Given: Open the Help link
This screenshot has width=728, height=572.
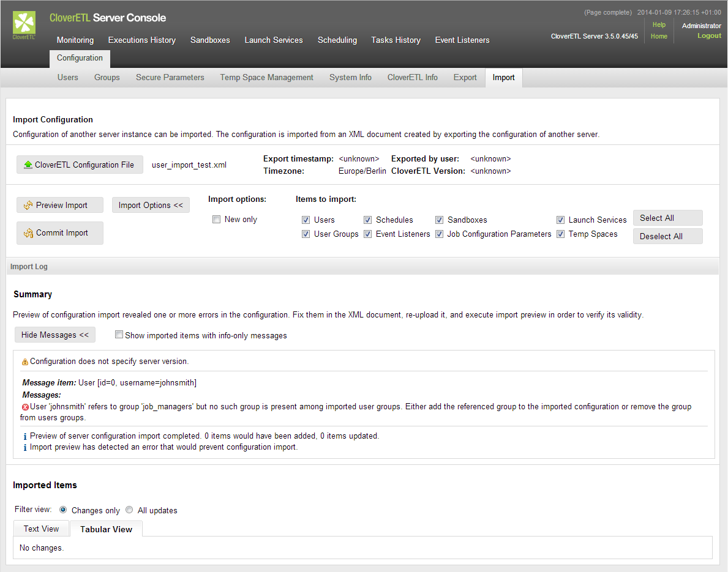Looking at the screenshot, I should click(659, 24).
